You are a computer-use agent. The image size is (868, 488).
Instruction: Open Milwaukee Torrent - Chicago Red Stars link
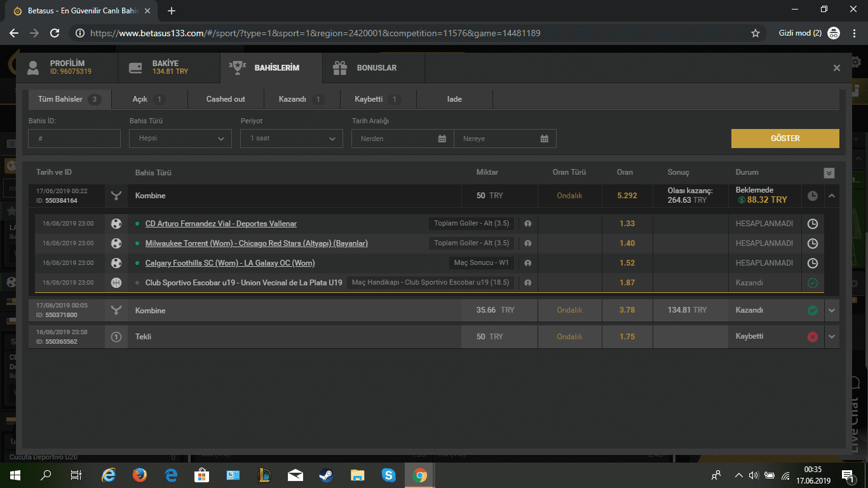[257, 243]
